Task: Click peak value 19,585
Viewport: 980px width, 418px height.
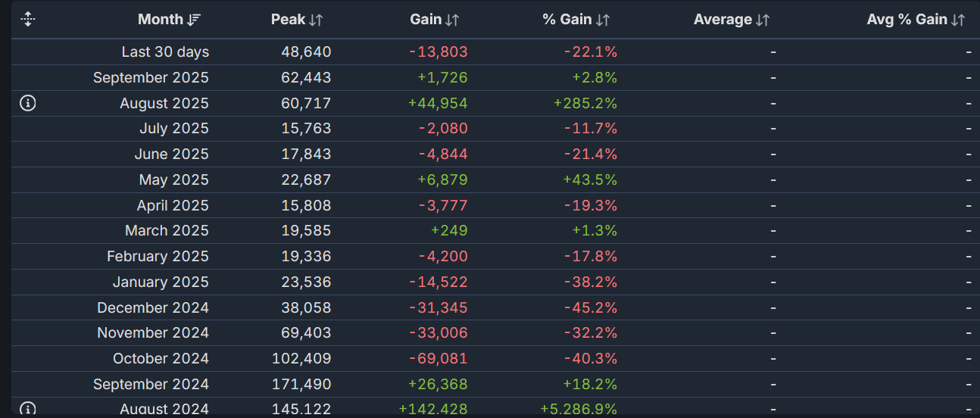Action: [x=306, y=231]
